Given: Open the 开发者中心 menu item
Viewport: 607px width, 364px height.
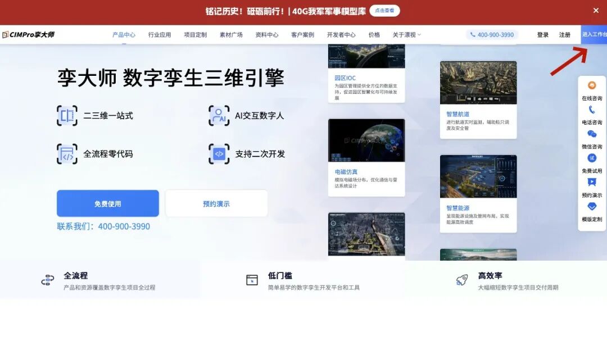Looking at the screenshot, I should (x=341, y=35).
